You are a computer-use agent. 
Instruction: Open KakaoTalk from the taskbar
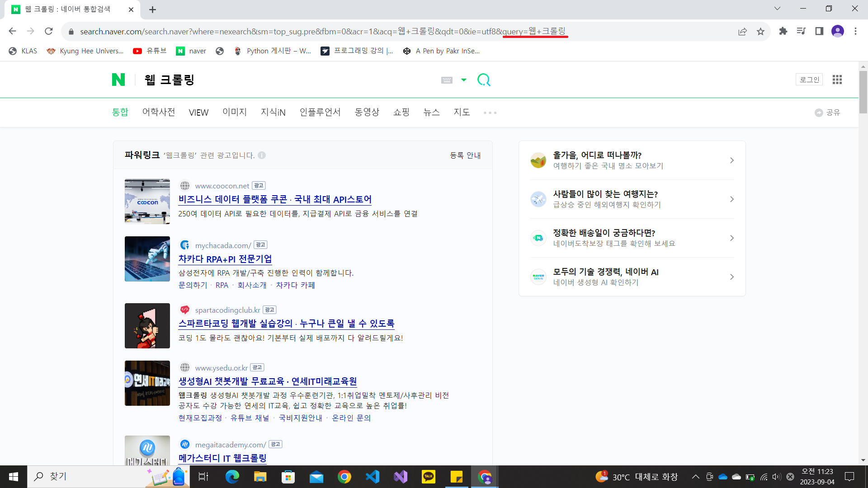tap(428, 477)
